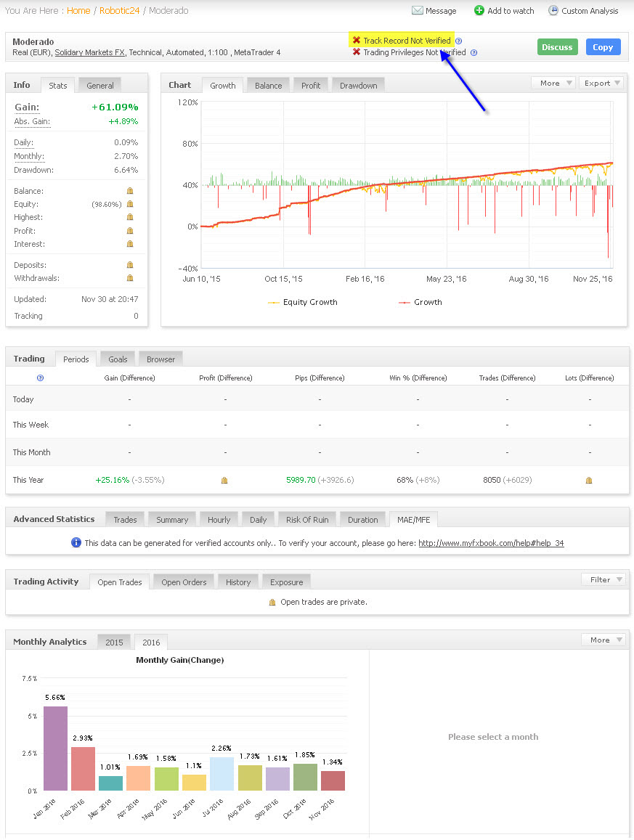Switch to the Drawdown chart tab
The height and width of the screenshot is (840, 634).
point(359,85)
